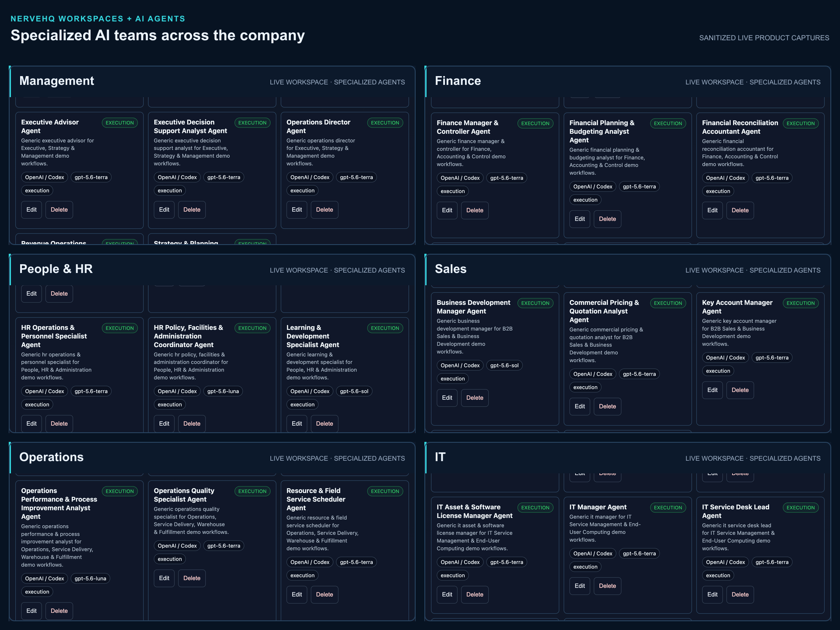
Task: Edit HR Operations & Personnel Specialist Agent
Action: tap(31, 423)
